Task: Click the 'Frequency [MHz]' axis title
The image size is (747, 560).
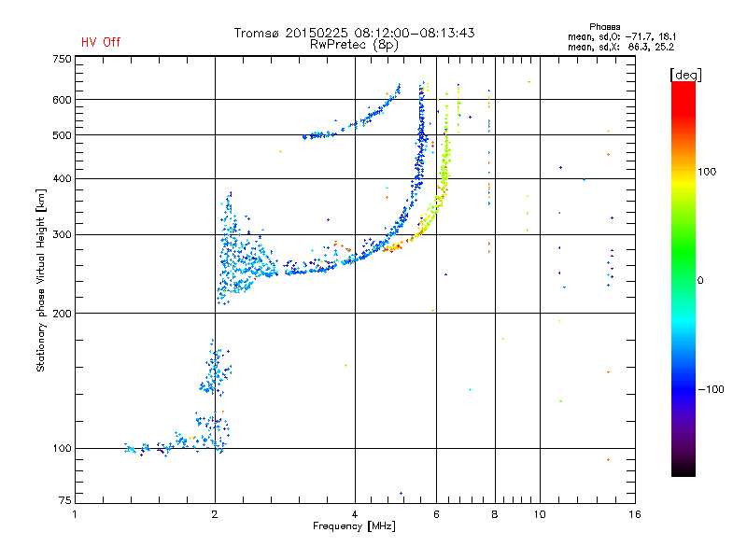Action: 354,526
